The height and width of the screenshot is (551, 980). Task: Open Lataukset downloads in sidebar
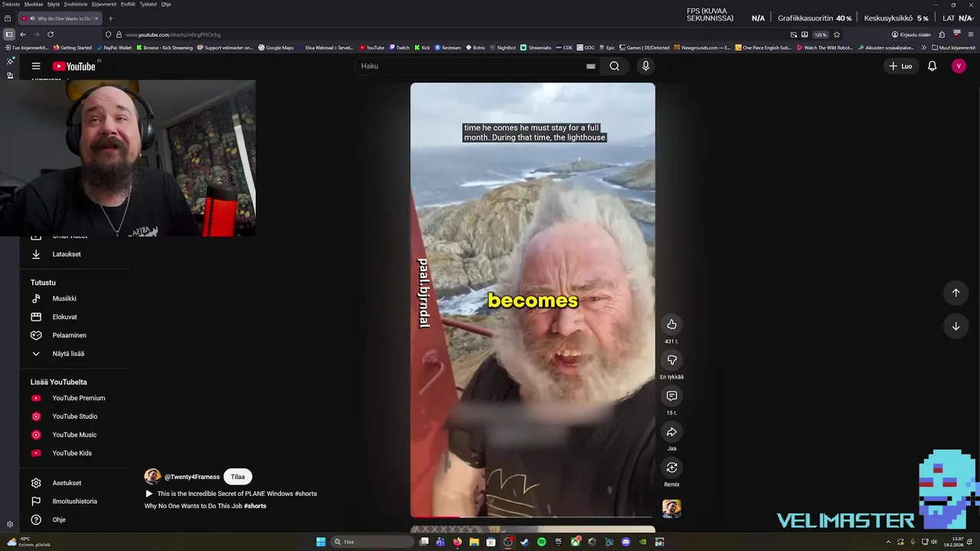(67, 254)
